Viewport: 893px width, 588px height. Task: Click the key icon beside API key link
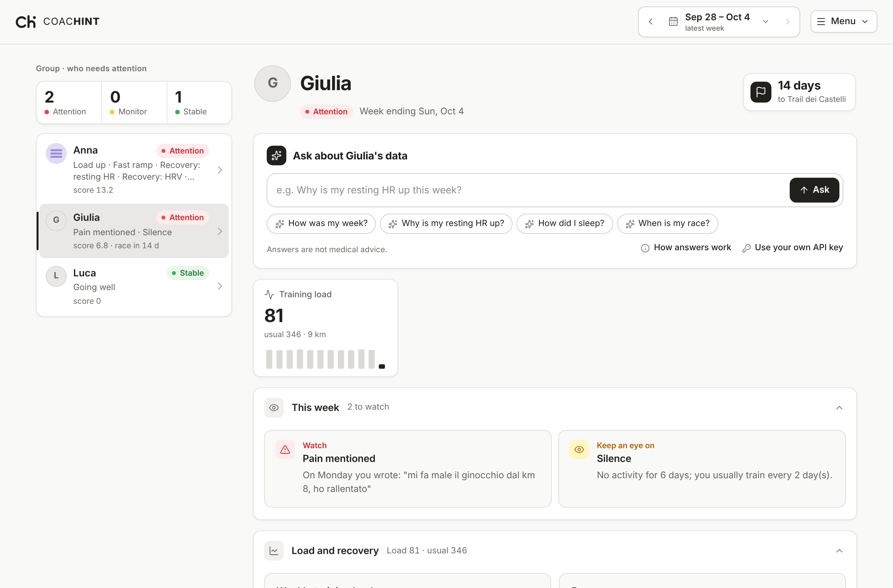[746, 248]
